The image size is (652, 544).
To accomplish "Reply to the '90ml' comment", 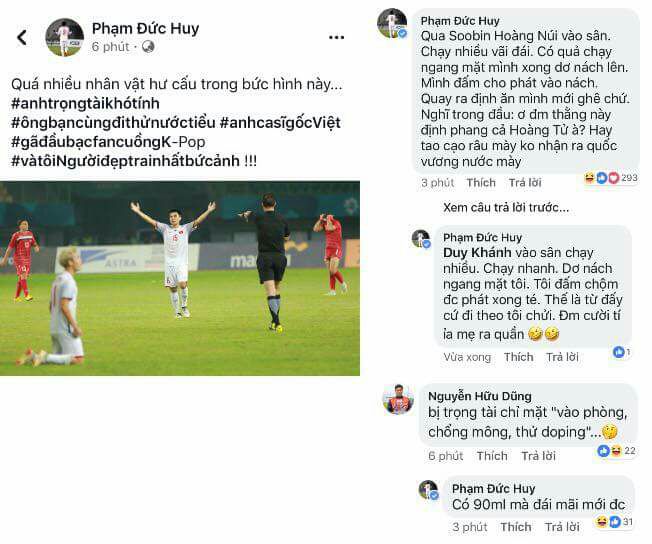I will [562, 527].
